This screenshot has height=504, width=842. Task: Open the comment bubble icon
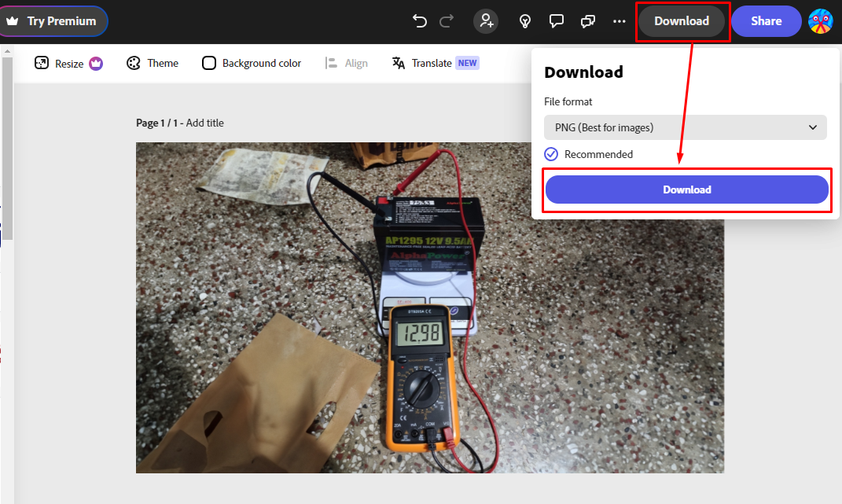557,21
